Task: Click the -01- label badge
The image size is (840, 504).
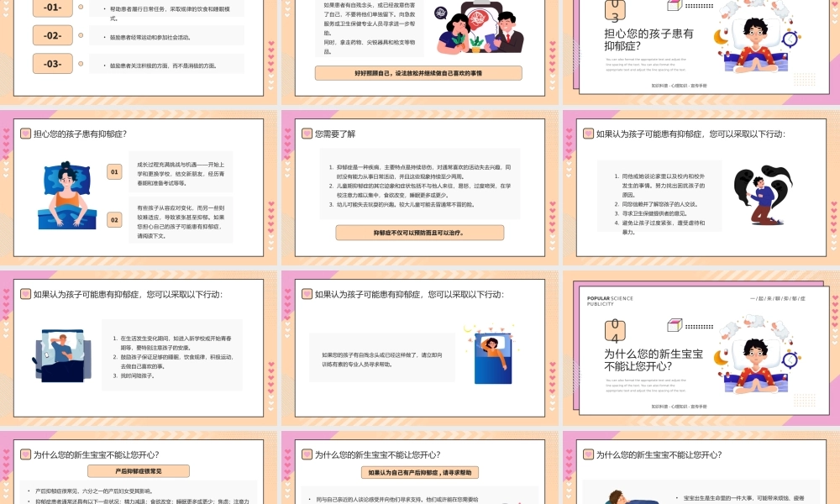Action: (x=52, y=8)
